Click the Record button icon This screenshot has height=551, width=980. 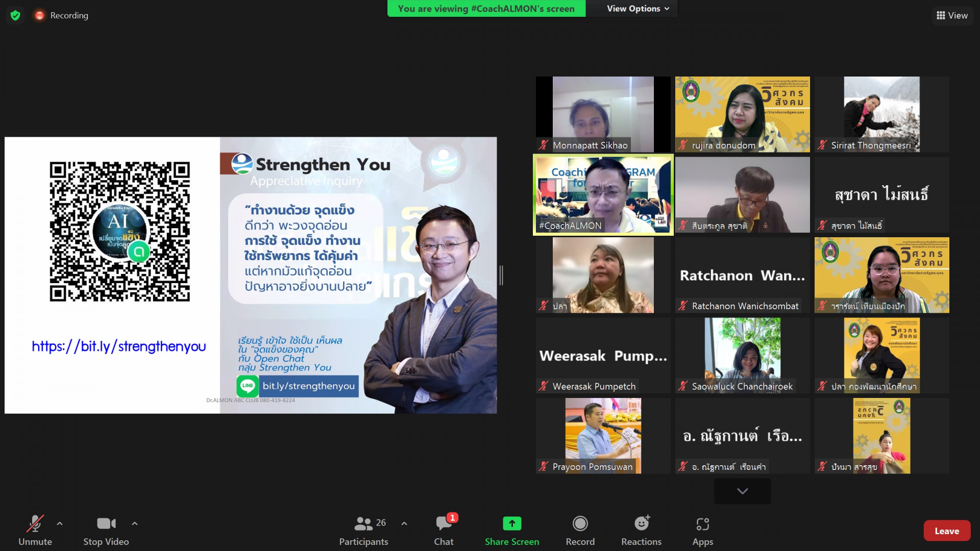tap(580, 523)
